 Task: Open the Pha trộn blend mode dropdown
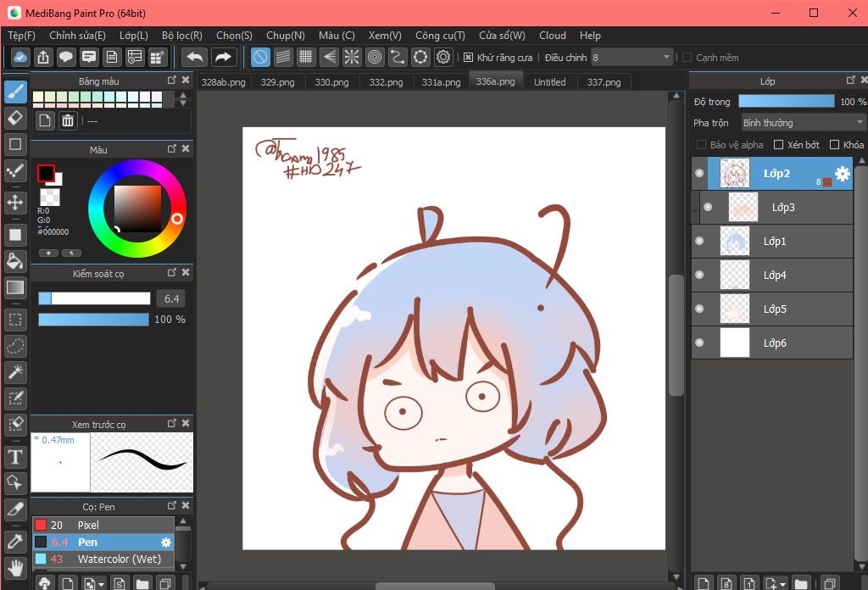804,122
